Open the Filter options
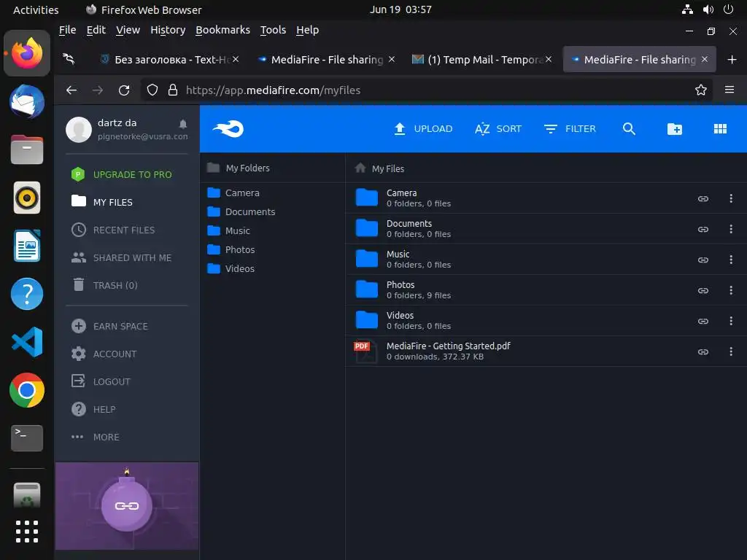The width and height of the screenshot is (747, 560). click(x=570, y=128)
